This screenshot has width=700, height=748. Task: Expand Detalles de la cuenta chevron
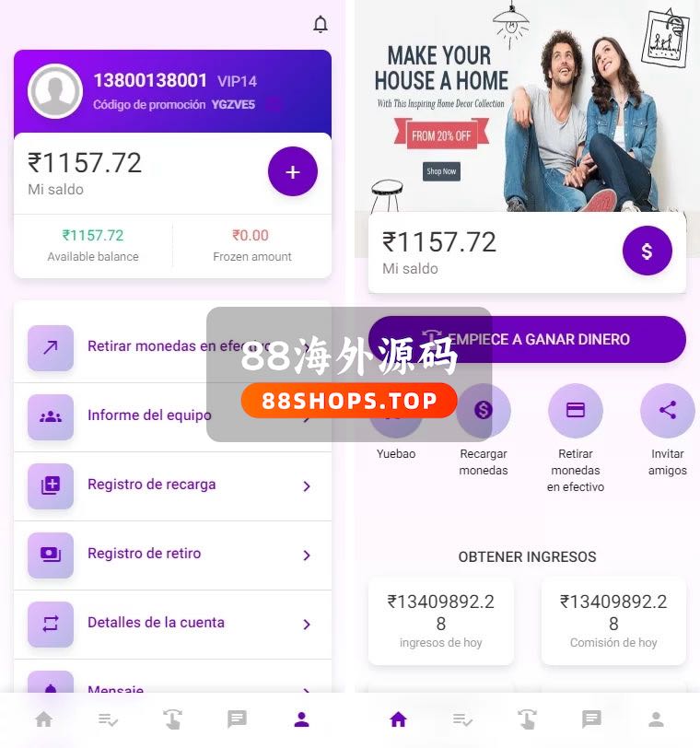tap(307, 625)
